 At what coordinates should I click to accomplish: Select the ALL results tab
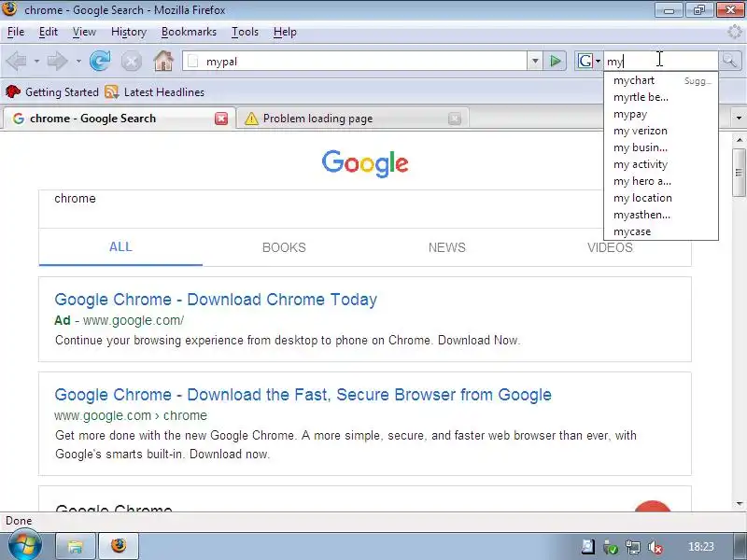120,247
